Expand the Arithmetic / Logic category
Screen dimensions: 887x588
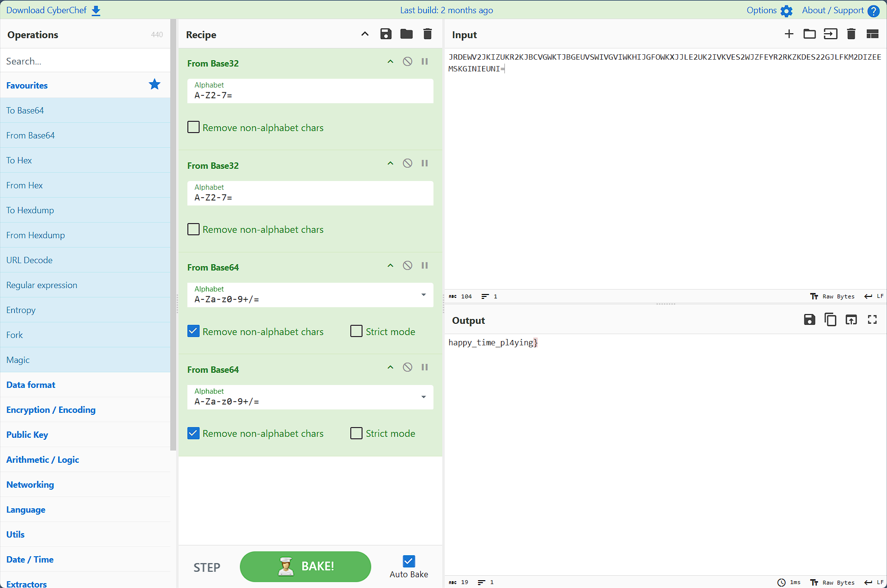coord(85,460)
